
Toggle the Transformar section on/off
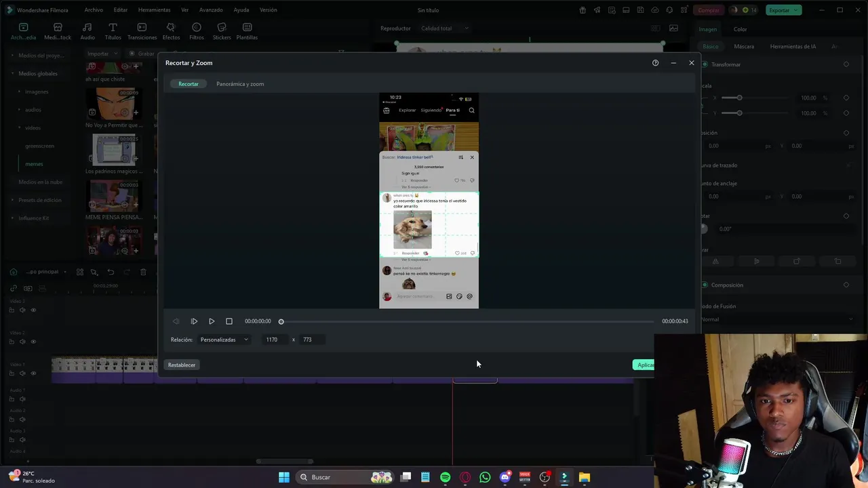[705, 64]
